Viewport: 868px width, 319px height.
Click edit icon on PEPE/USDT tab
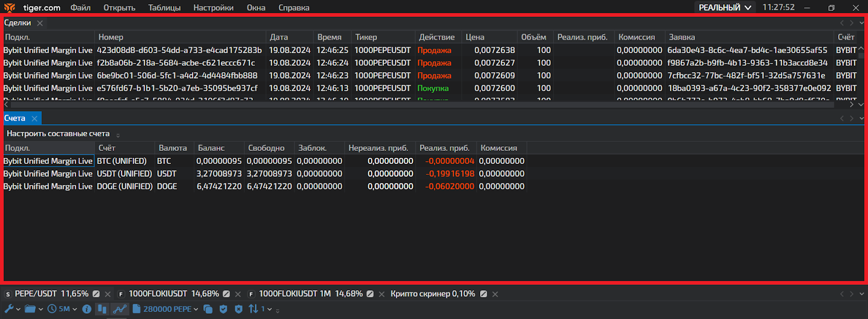96,294
